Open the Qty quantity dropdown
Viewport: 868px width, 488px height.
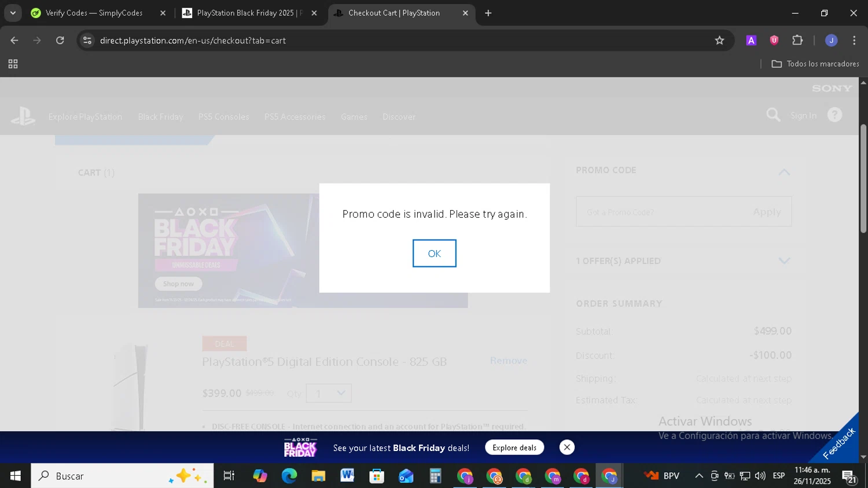click(329, 393)
